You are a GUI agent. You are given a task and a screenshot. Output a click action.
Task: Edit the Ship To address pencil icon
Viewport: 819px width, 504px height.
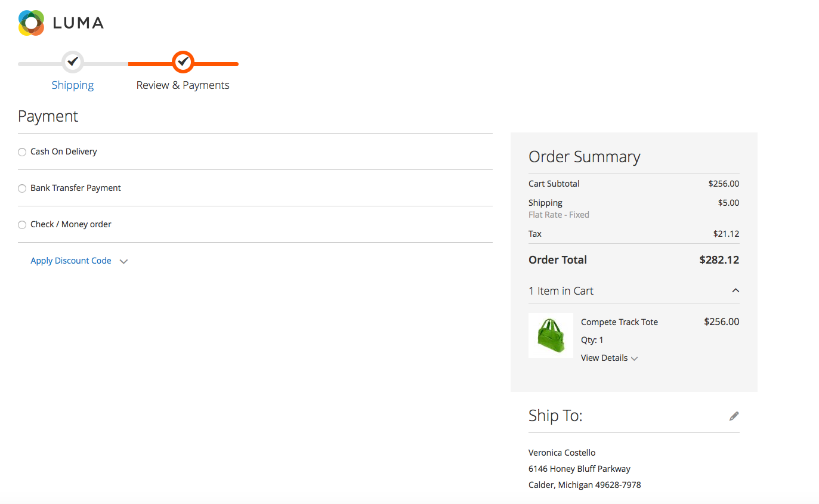734,416
